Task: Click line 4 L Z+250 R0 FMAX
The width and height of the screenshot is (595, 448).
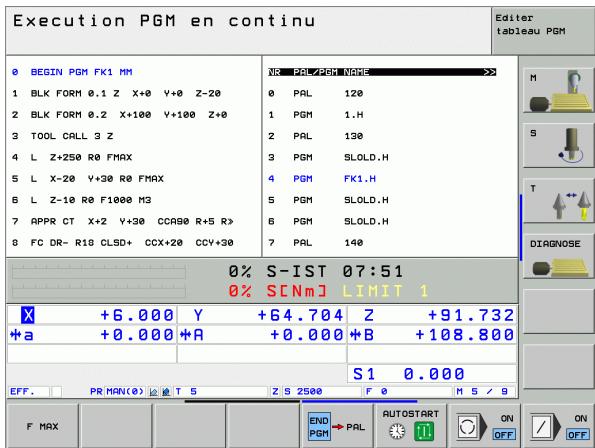Action: [x=72, y=157]
